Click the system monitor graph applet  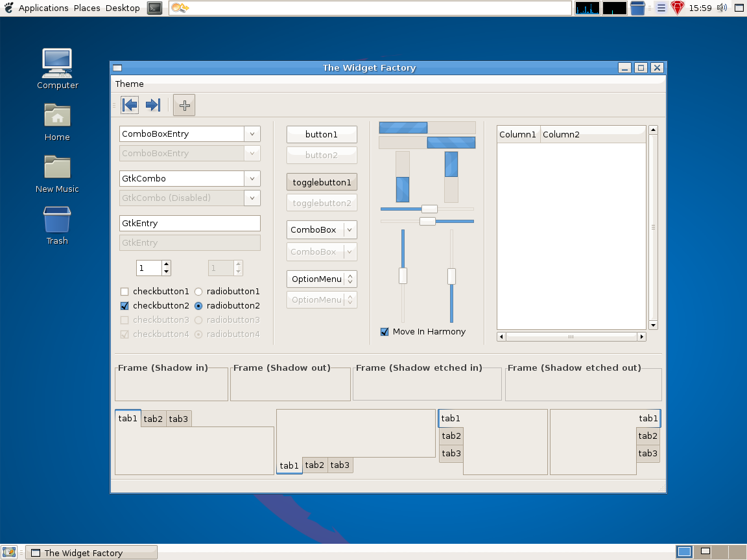[587, 8]
